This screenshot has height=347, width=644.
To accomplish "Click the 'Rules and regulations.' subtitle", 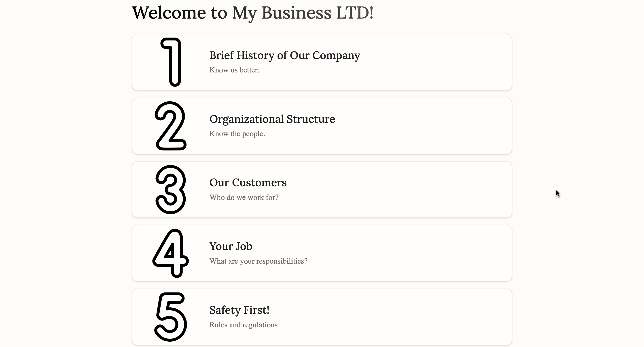I will (x=244, y=325).
